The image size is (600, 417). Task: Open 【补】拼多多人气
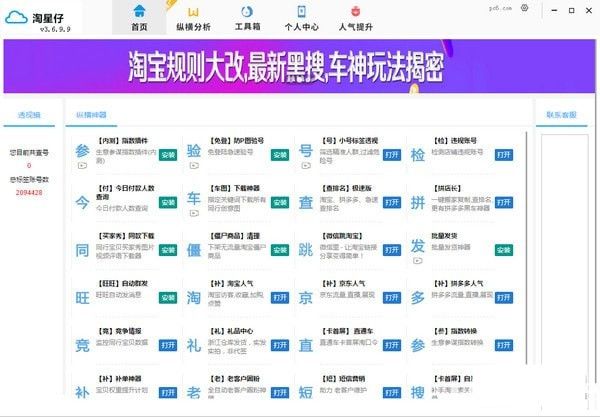click(504, 298)
